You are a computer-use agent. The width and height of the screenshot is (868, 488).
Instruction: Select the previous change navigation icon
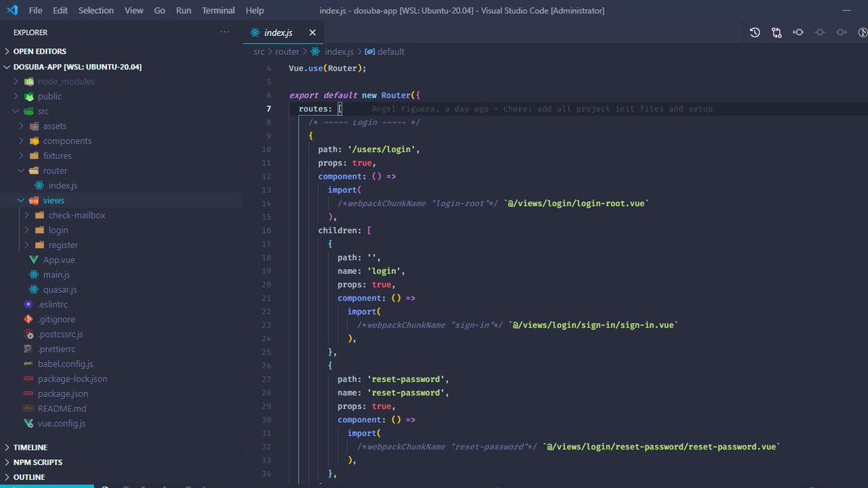(x=799, y=33)
